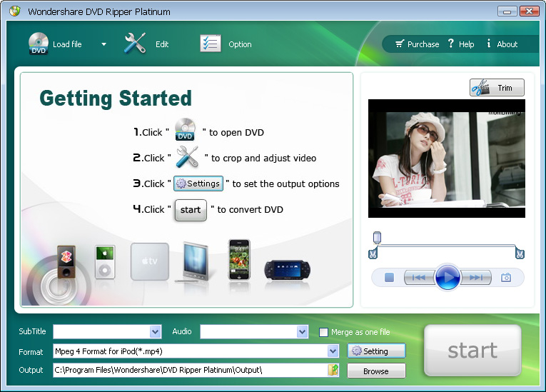The height and width of the screenshot is (392, 546).
Task: Click the Load file DVD icon
Action: click(x=39, y=44)
